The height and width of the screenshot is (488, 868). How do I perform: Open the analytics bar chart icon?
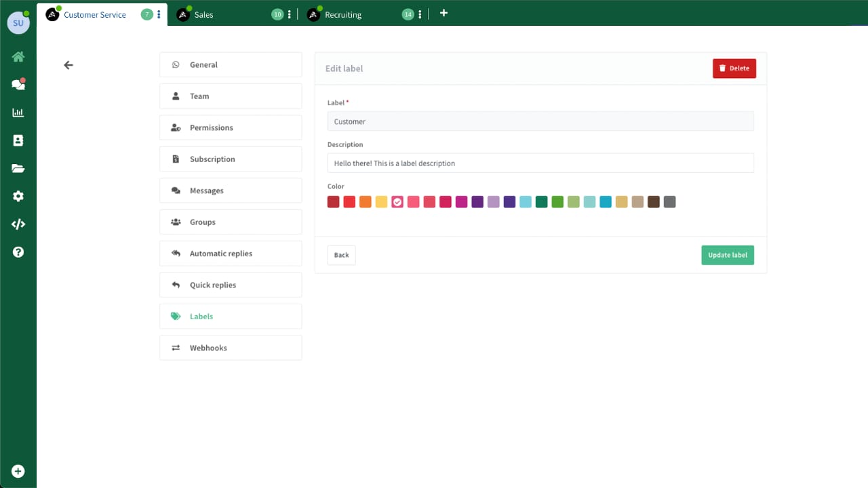(x=18, y=113)
